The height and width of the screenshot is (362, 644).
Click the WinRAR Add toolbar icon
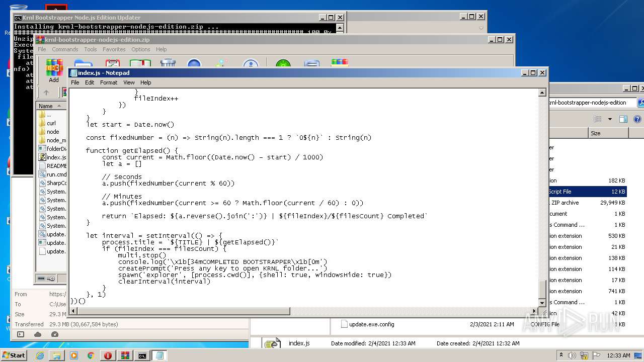[54, 70]
